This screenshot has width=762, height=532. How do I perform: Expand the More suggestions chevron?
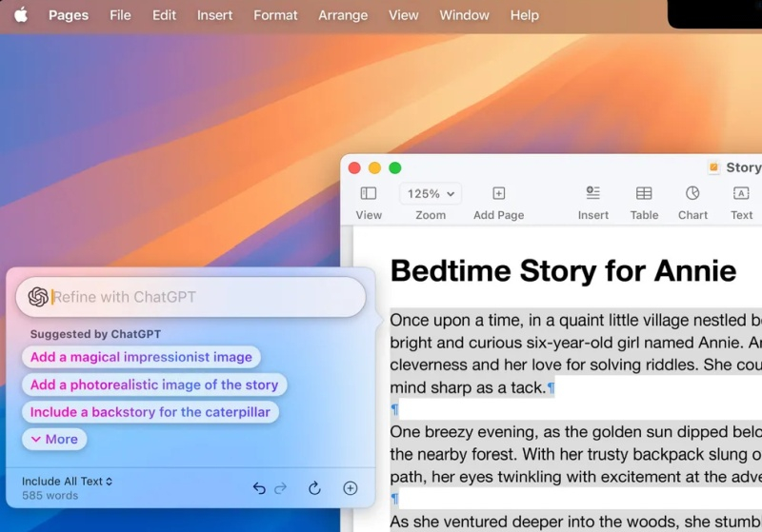(54, 439)
